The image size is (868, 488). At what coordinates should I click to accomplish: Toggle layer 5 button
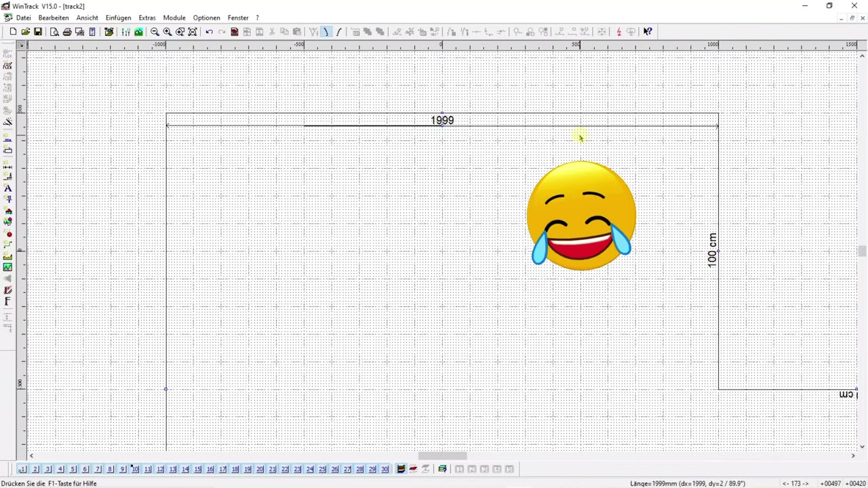73,469
